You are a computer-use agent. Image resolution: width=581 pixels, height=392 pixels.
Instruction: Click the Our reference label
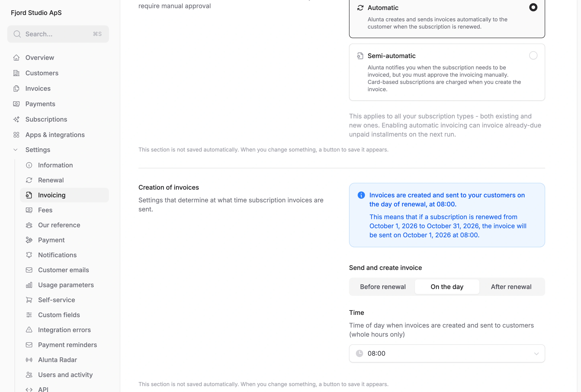tap(59, 225)
